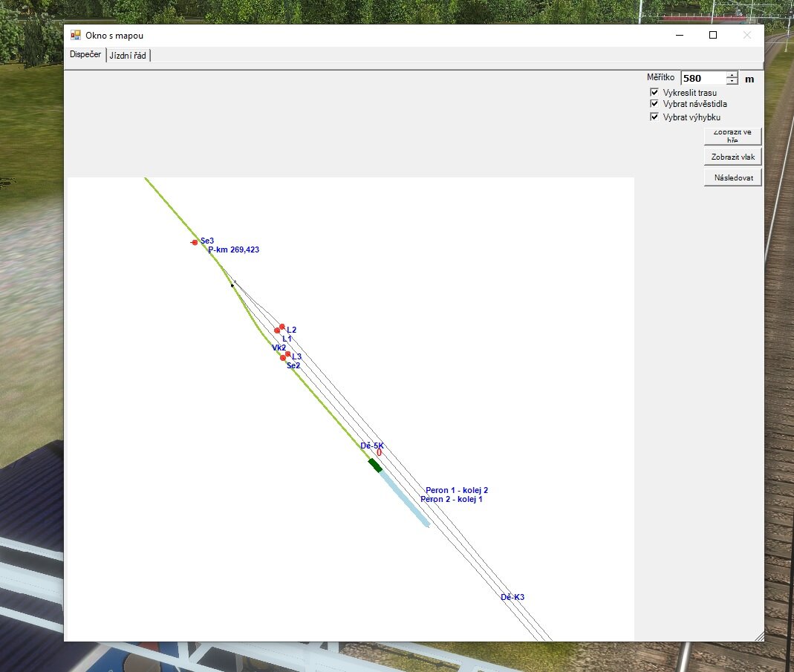Toggle the Vybrat návěstidla checkbox
The height and width of the screenshot is (672, 794).
coord(654,103)
